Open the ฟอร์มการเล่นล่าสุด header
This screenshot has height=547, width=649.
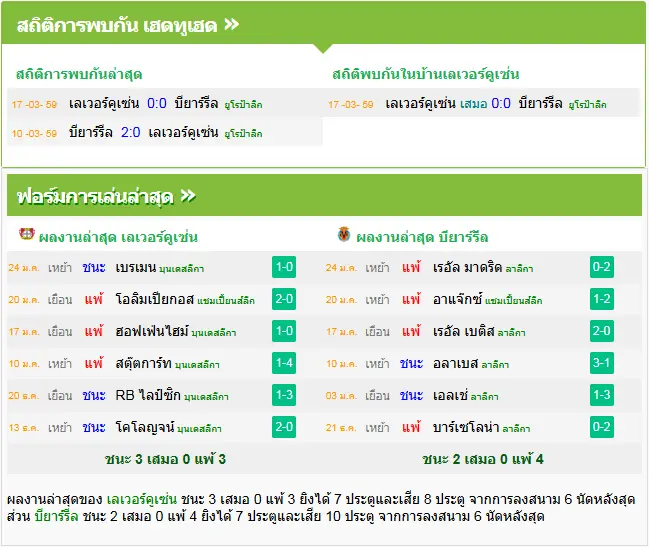[324, 195]
